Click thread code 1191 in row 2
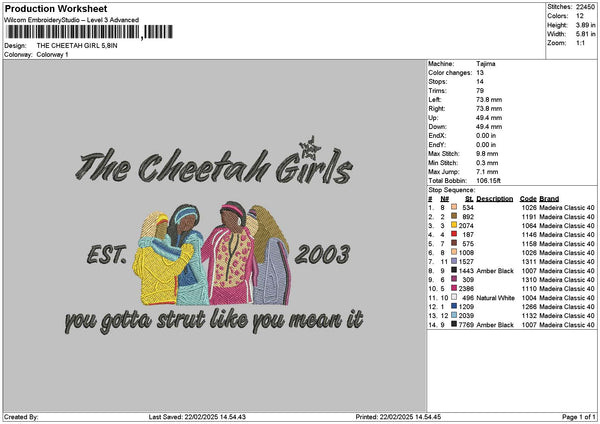This screenshot has width=600, height=424. click(529, 217)
